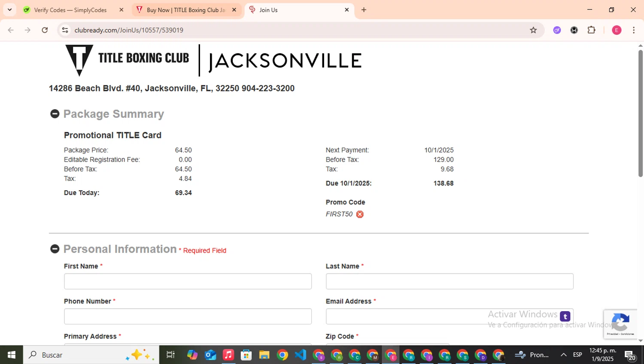Reload the current page
The width and height of the screenshot is (644, 364).
(x=45, y=30)
